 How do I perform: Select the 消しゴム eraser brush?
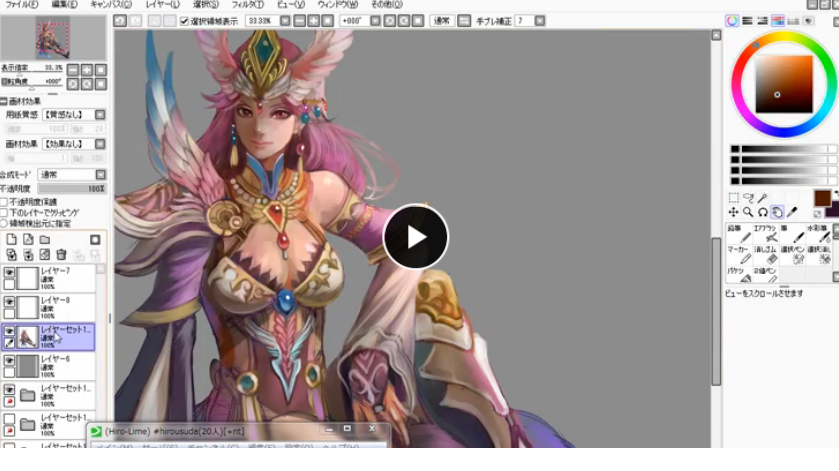[765, 255]
